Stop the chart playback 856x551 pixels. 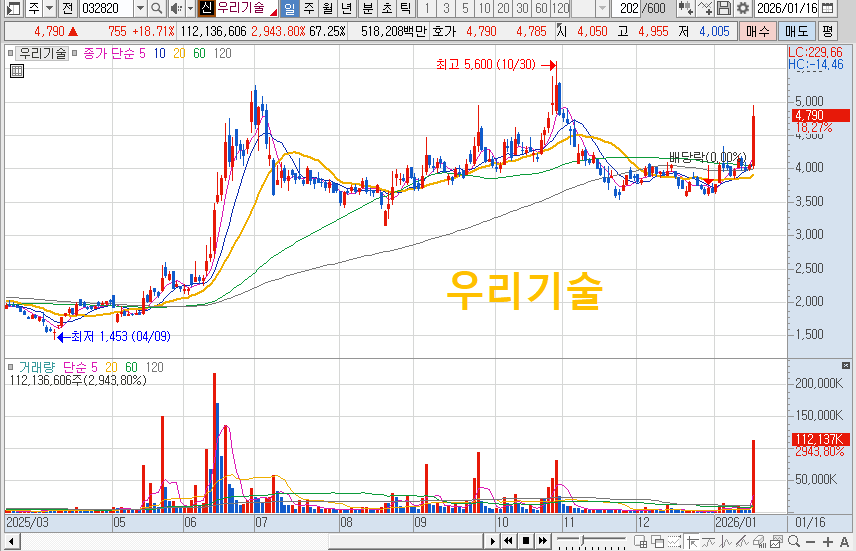point(526,541)
